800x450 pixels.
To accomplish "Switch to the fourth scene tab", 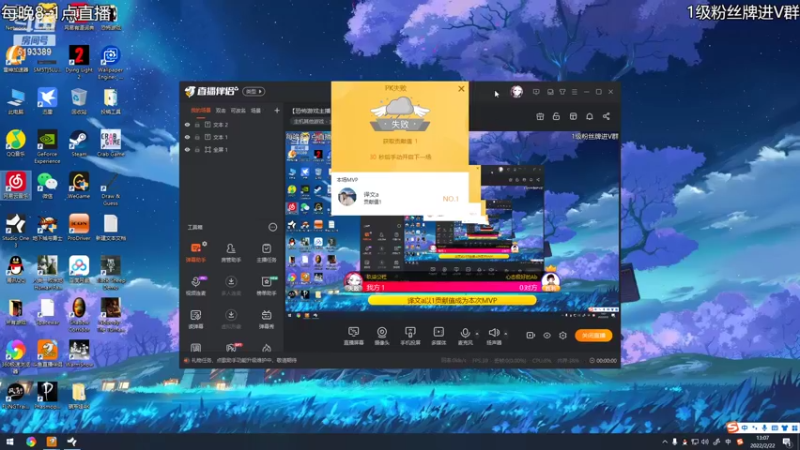I will tap(256, 110).
